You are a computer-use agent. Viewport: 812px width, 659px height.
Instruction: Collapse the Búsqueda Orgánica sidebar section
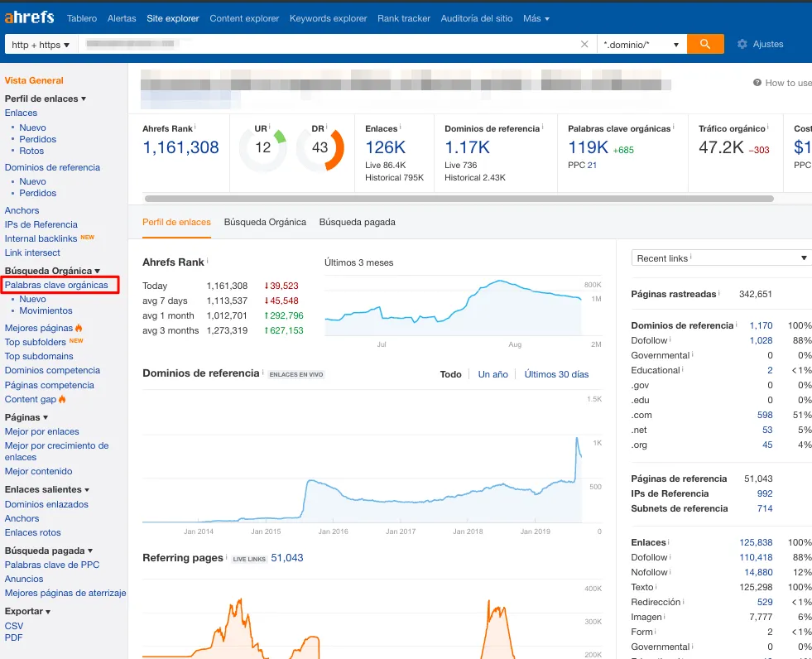[52, 271]
